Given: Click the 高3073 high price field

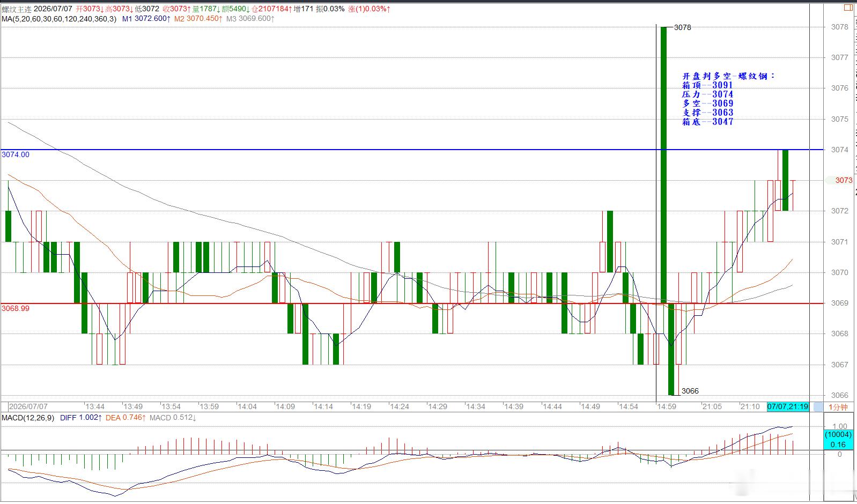Looking at the screenshot, I should tap(120, 9).
